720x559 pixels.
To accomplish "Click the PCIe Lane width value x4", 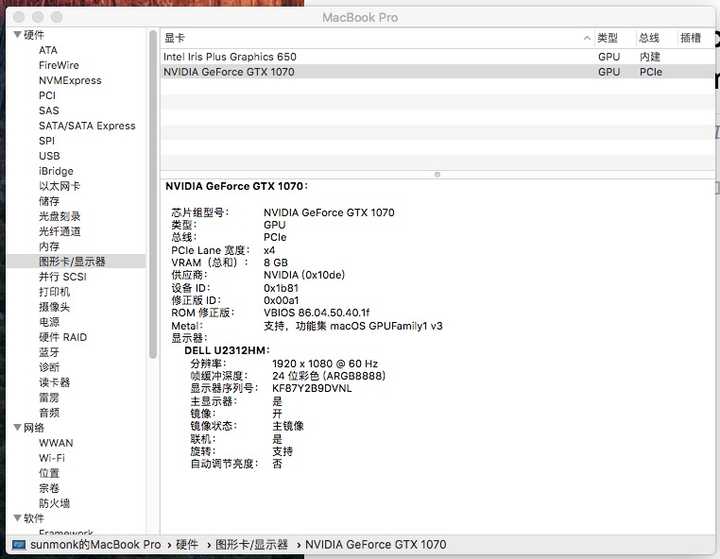I will click(269, 250).
